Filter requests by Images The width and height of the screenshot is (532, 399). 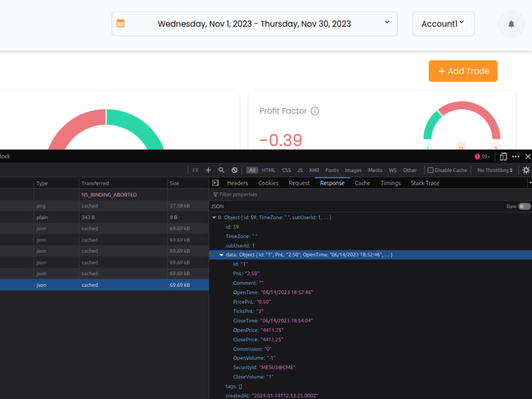[x=353, y=170]
